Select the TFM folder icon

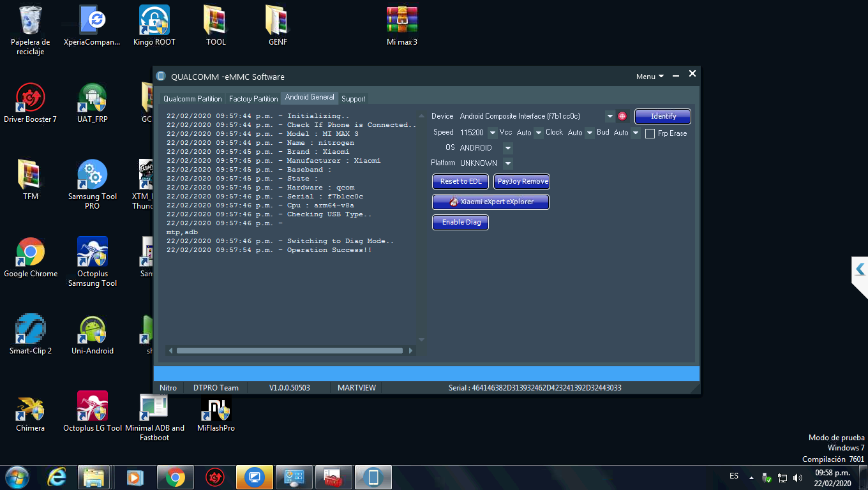[31, 181]
